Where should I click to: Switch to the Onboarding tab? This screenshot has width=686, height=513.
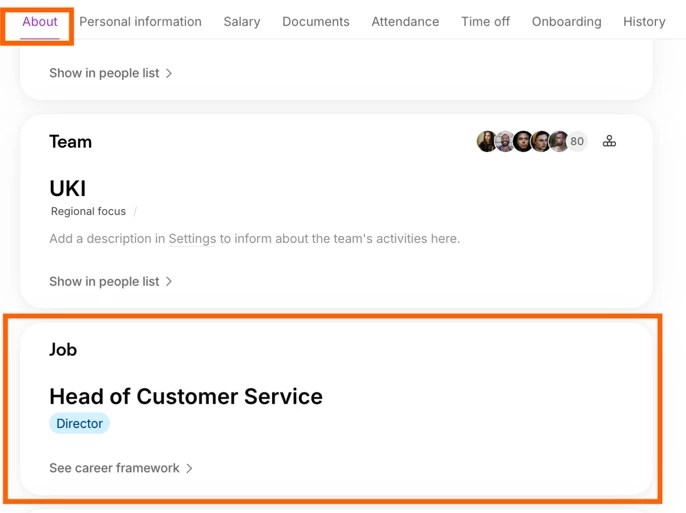567,22
